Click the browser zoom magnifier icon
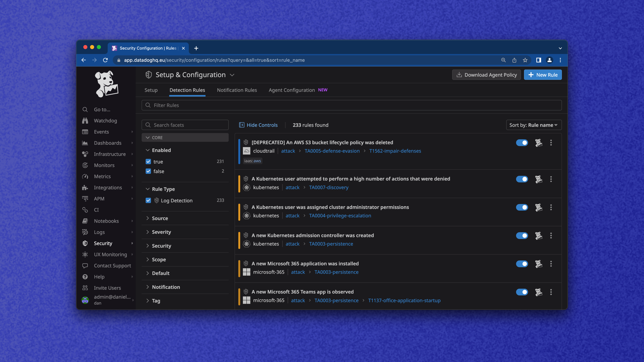644x362 pixels. (503, 60)
